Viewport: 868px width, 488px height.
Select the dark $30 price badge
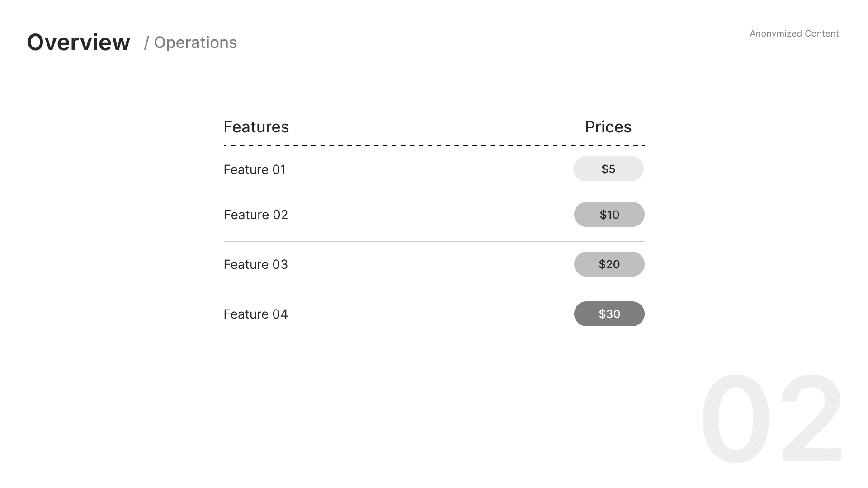(609, 314)
